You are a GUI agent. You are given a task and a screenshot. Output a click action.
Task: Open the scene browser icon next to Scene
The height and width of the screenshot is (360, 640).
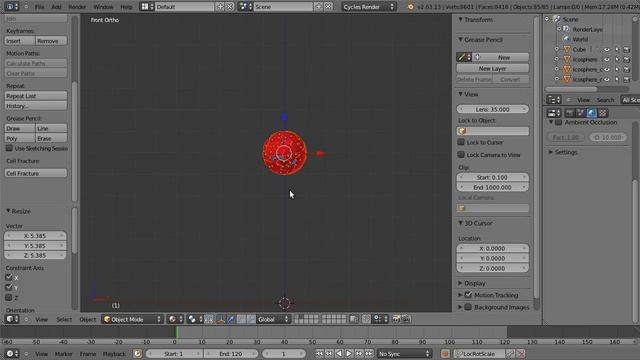[x=245, y=7]
